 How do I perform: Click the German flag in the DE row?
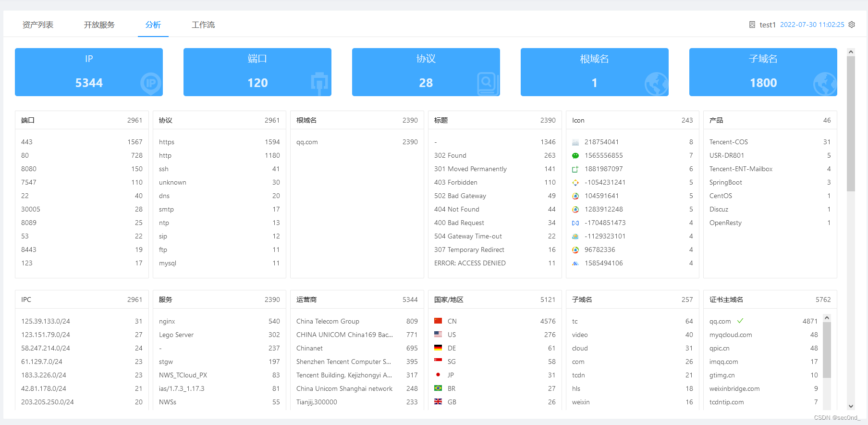point(438,348)
